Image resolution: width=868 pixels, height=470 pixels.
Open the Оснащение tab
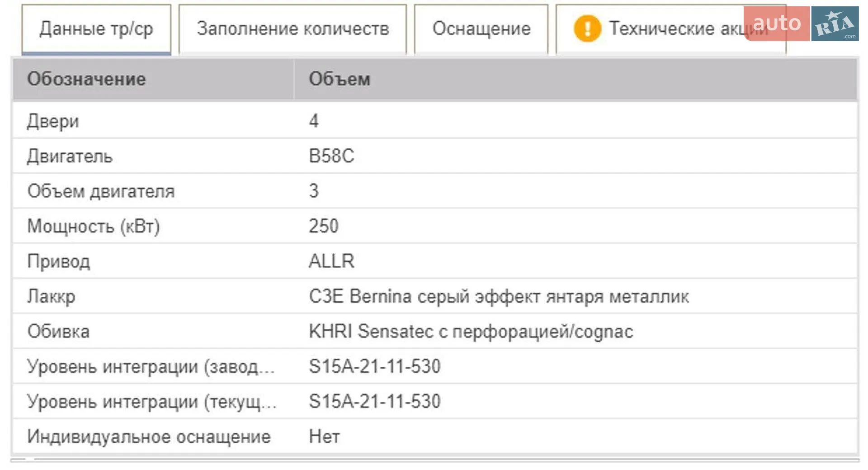point(481,29)
